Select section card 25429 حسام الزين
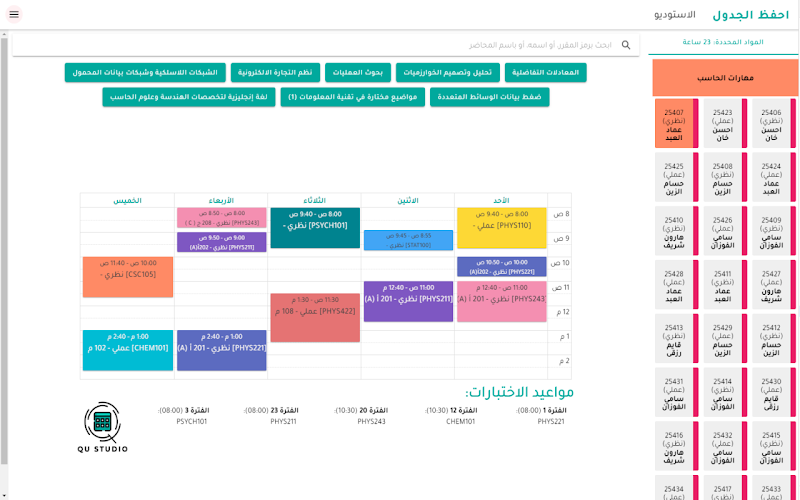Viewport: 800px width, 500px height. tap(725, 339)
